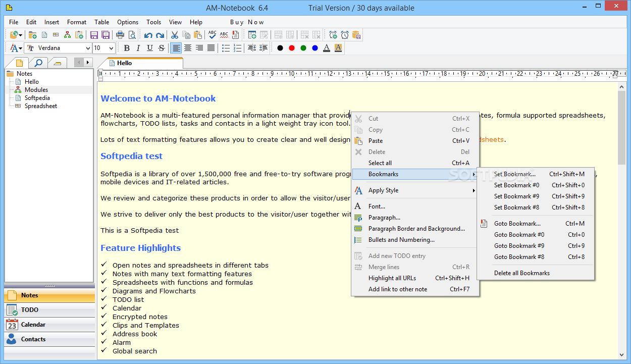Click the Cut scissors icon in toolbar

click(175, 35)
